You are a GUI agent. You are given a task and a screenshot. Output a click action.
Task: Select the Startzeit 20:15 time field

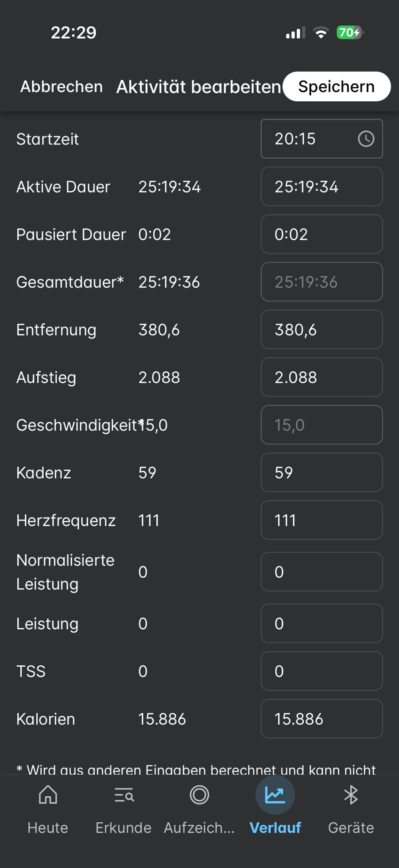tap(322, 139)
